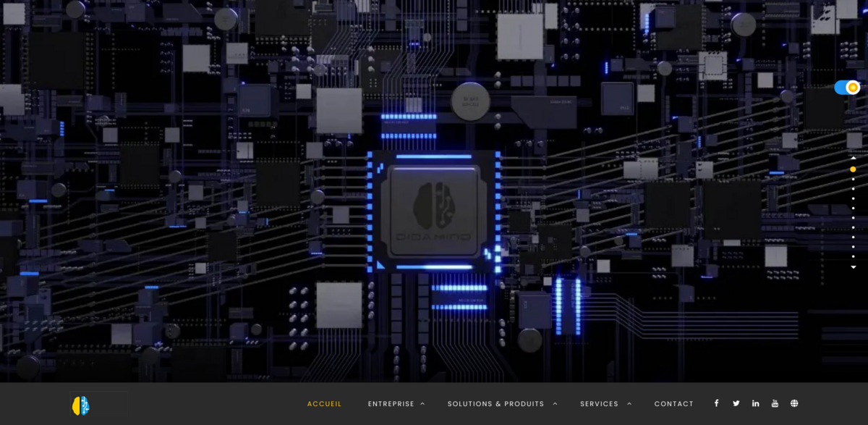Expand the SERVICES menu chevron
The image size is (868, 425).
(629, 404)
